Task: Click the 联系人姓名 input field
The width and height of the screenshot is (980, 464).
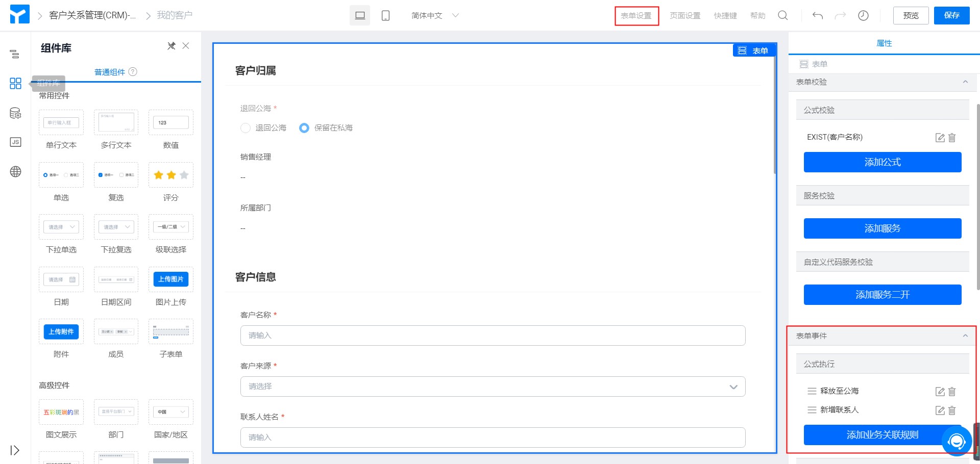Action: [493, 437]
